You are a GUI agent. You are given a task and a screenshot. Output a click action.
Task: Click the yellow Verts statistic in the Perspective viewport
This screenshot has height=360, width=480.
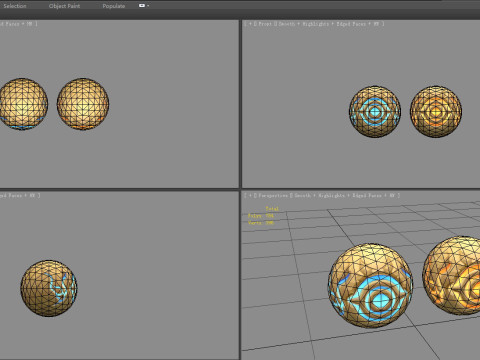261,223
